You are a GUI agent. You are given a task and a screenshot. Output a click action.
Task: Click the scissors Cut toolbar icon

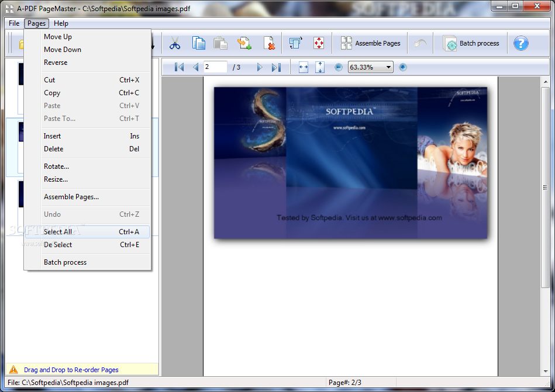174,43
